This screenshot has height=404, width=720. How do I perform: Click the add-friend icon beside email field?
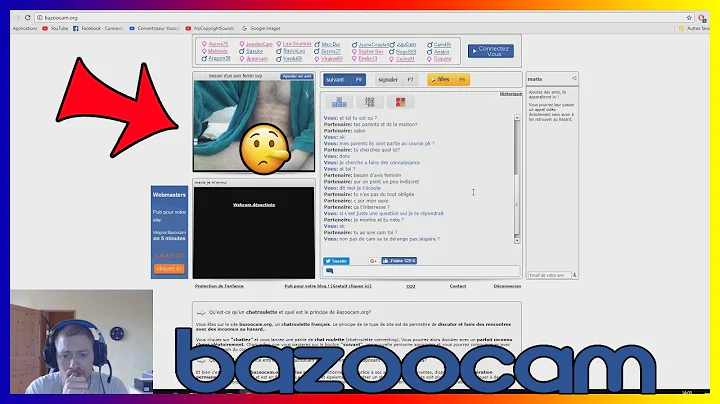(x=574, y=275)
